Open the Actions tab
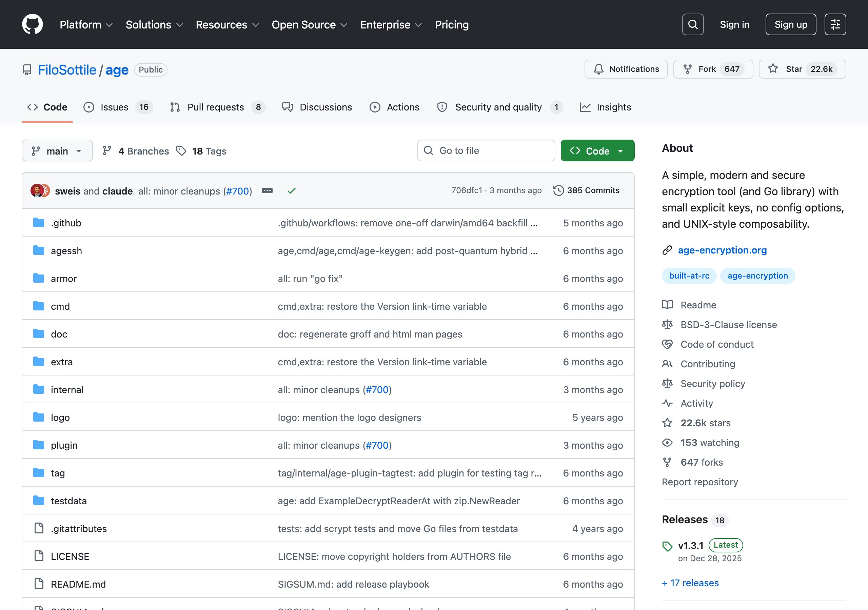 [394, 107]
